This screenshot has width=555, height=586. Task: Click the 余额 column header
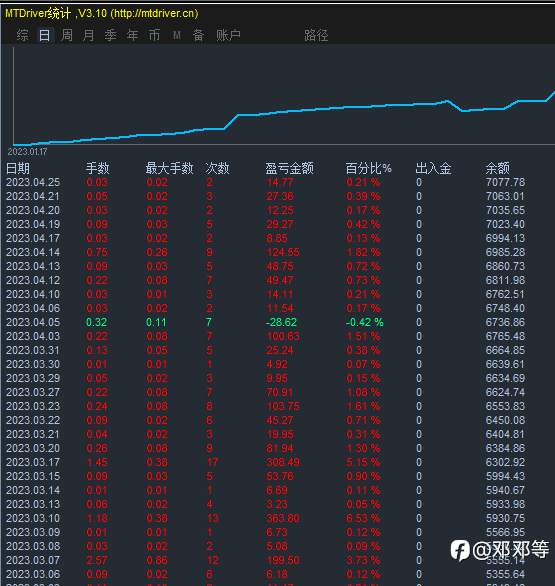coord(497,168)
